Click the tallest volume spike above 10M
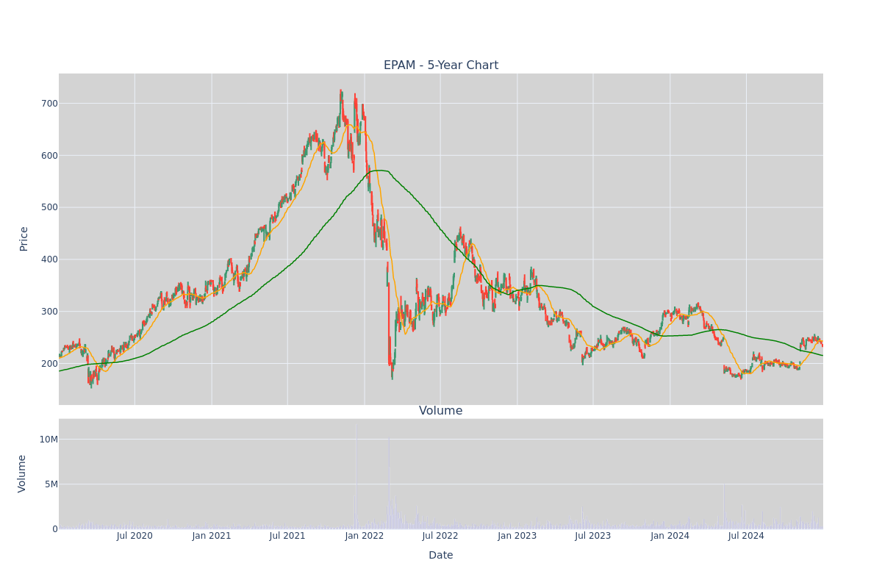 [356, 476]
